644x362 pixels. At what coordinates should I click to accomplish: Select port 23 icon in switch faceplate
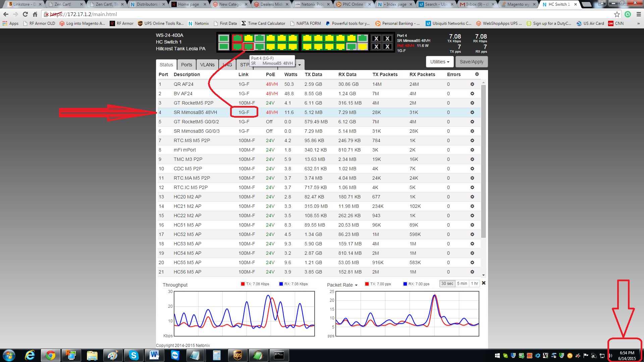(363, 38)
